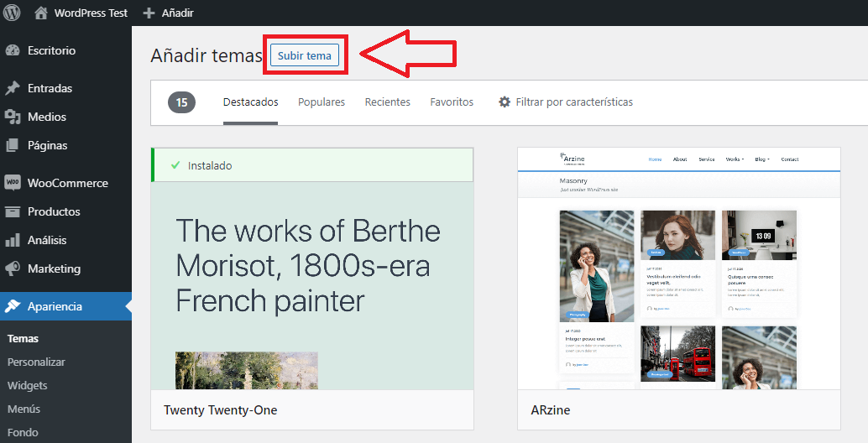Switch to the Populares tab
The image size is (868, 443).
pyautogui.click(x=321, y=102)
